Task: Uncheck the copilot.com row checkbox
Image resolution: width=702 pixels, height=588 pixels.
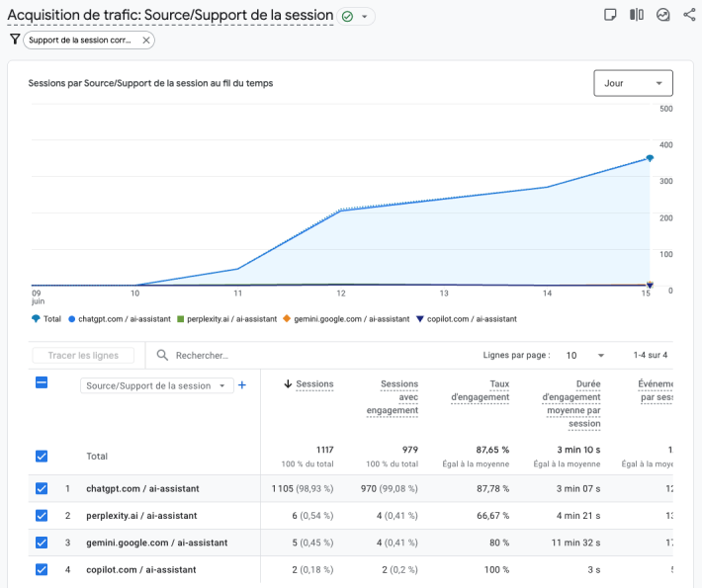Action: pyautogui.click(x=42, y=569)
